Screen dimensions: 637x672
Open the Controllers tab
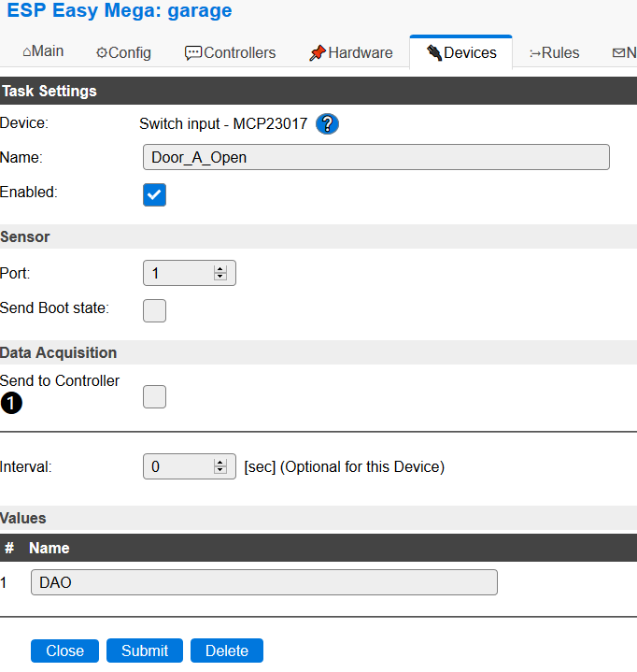coord(231,53)
